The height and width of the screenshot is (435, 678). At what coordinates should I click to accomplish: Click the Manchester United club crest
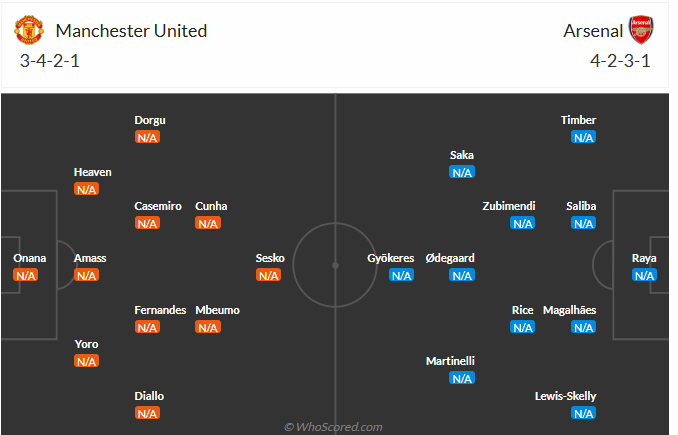coord(30,30)
